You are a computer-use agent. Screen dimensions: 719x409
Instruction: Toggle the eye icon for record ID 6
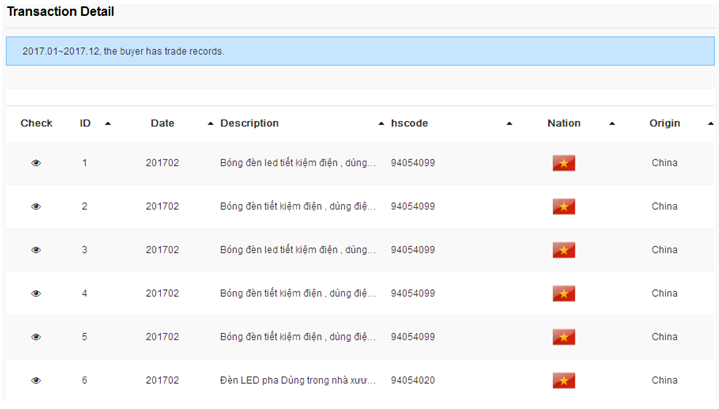click(36, 381)
